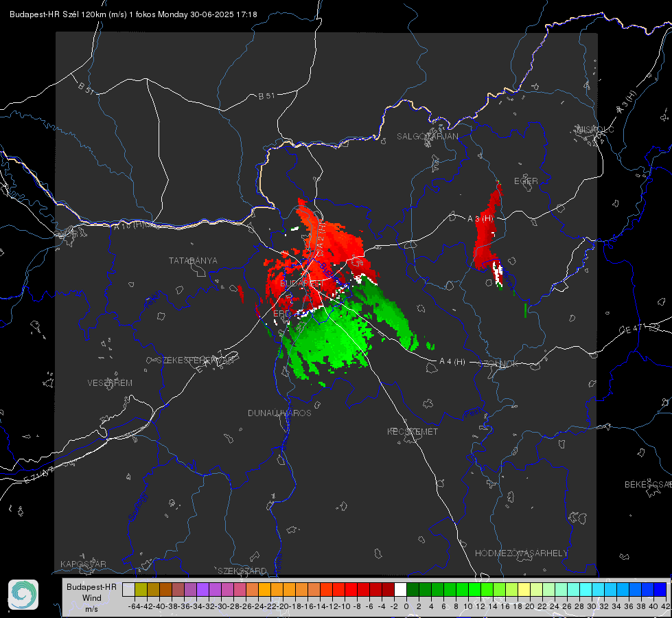Image resolution: width=672 pixels, height=618 pixels.
Task: Select the VESZPRÉM city label
Action: 110,383
